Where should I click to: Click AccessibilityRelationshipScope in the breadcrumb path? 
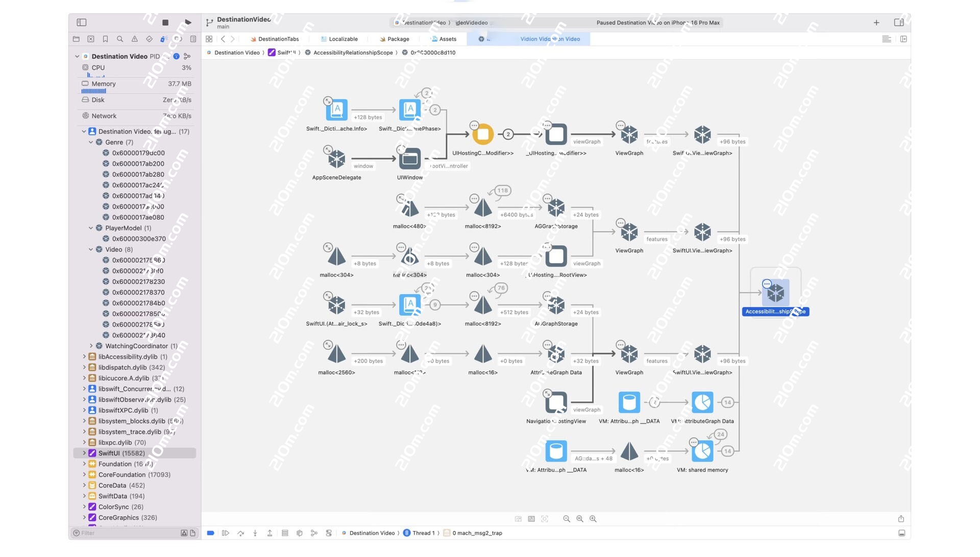353,53
